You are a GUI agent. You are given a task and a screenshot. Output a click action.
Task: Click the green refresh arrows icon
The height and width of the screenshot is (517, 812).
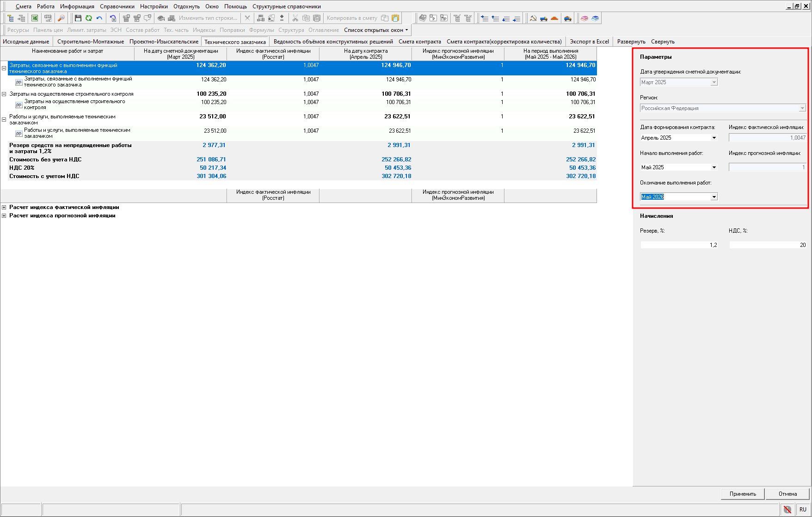tap(88, 18)
